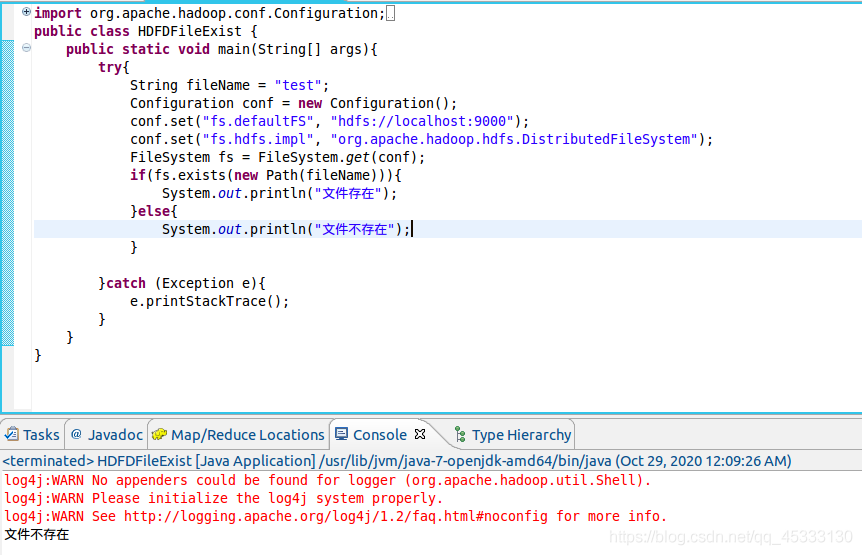Image resolution: width=862 pixels, height=555 pixels.
Task: Click the DistributedFileSystem class string
Action: (514, 139)
